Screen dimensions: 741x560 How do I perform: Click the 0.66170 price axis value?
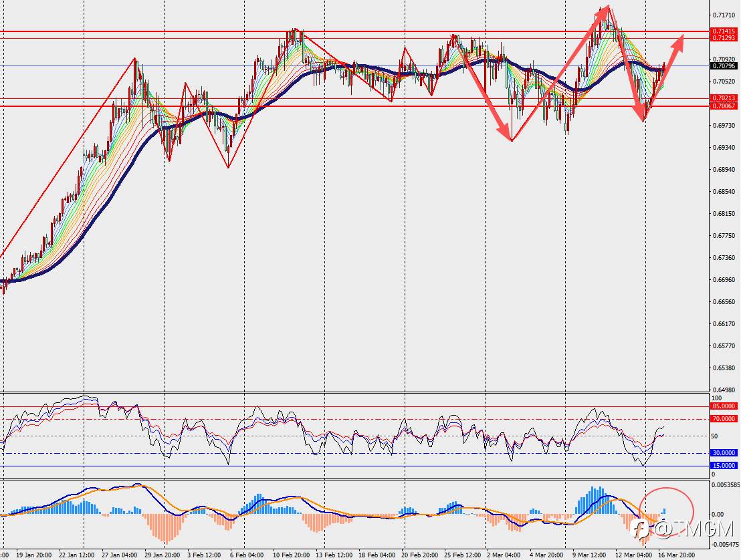point(723,324)
